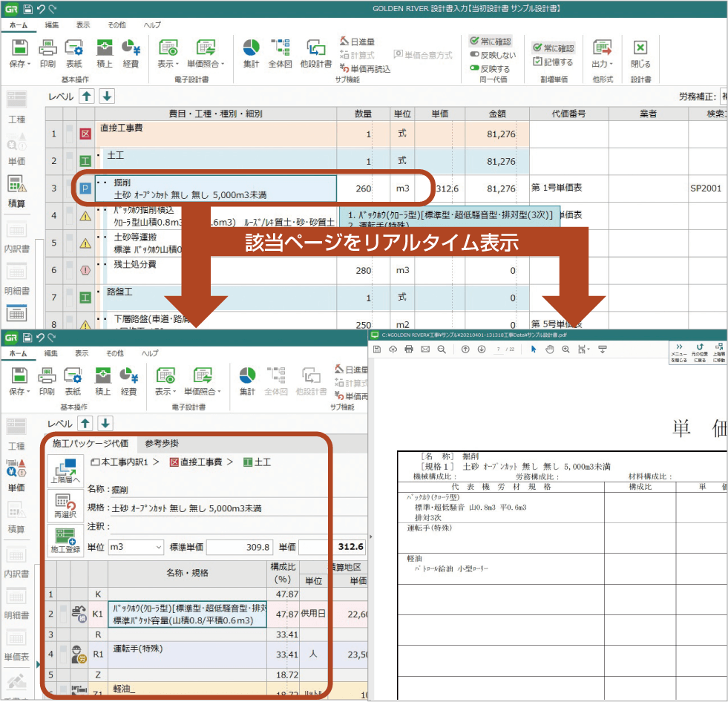The height and width of the screenshot is (702, 728).
Task: Select the 施工パッケージ代価 tab
Action: [x=90, y=444]
